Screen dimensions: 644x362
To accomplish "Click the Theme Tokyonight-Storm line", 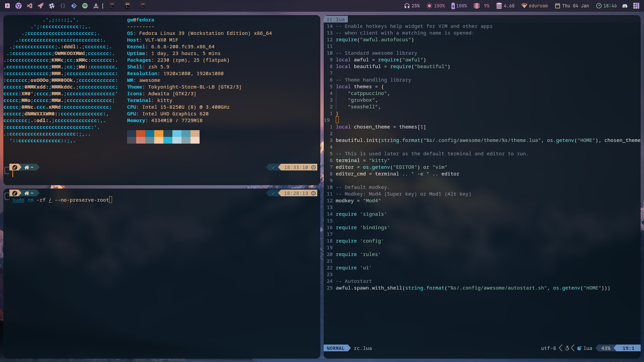I will (x=184, y=87).
